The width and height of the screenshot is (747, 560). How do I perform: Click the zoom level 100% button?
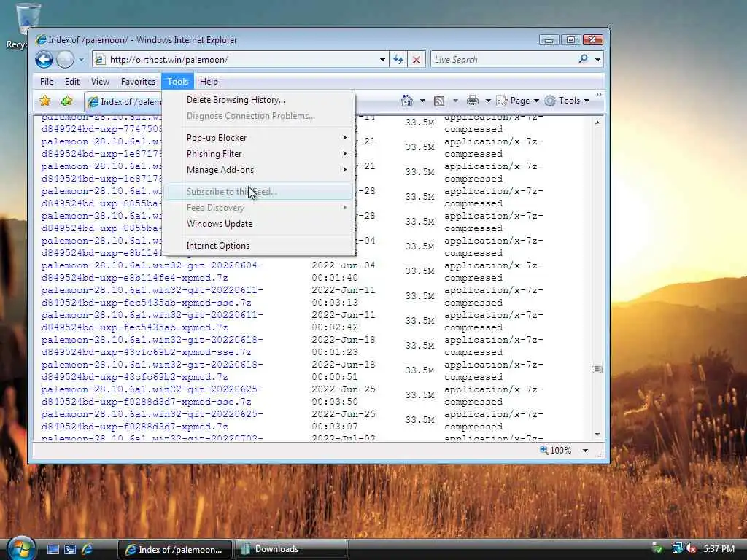point(555,451)
